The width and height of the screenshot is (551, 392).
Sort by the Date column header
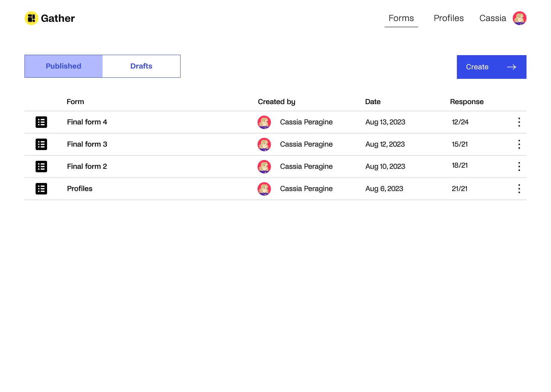click(x=373, y=102)
